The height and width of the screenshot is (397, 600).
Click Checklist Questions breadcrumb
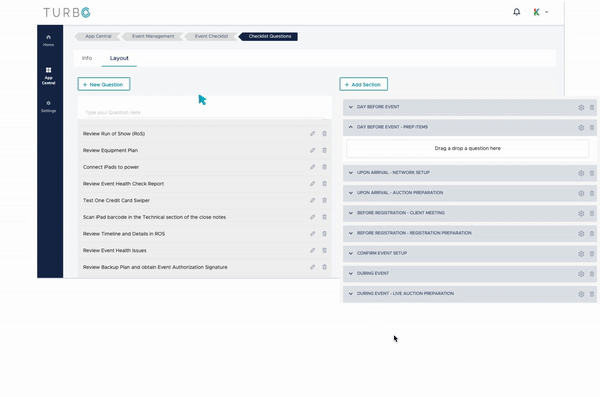point(269,36)
